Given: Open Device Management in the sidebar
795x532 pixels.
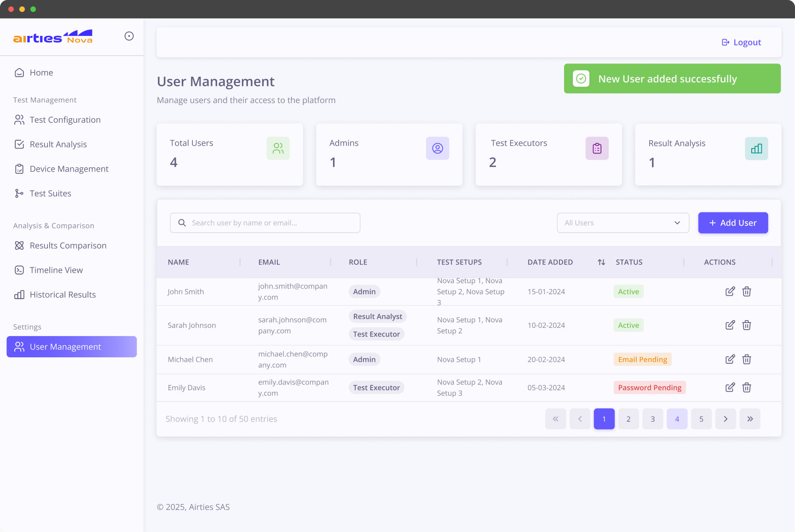Looking at the screenshot, I should pyautogui.click(x=72, y=169).
